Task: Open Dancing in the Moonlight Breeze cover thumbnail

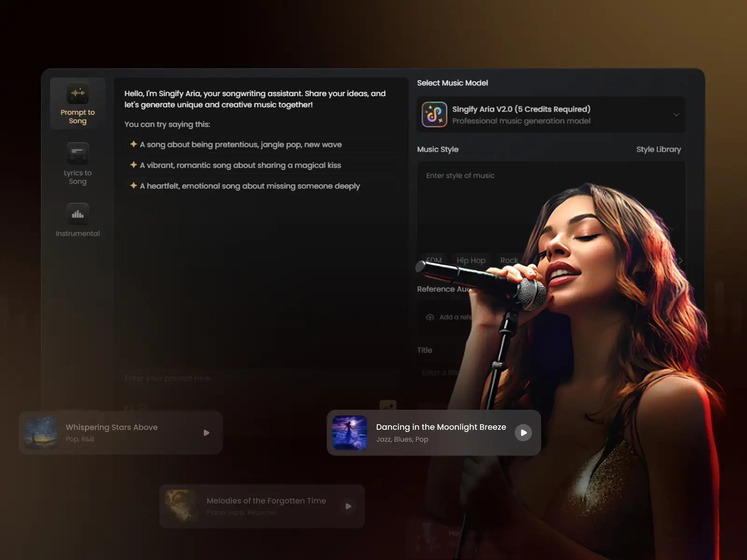Action: [x=349, y=433]
